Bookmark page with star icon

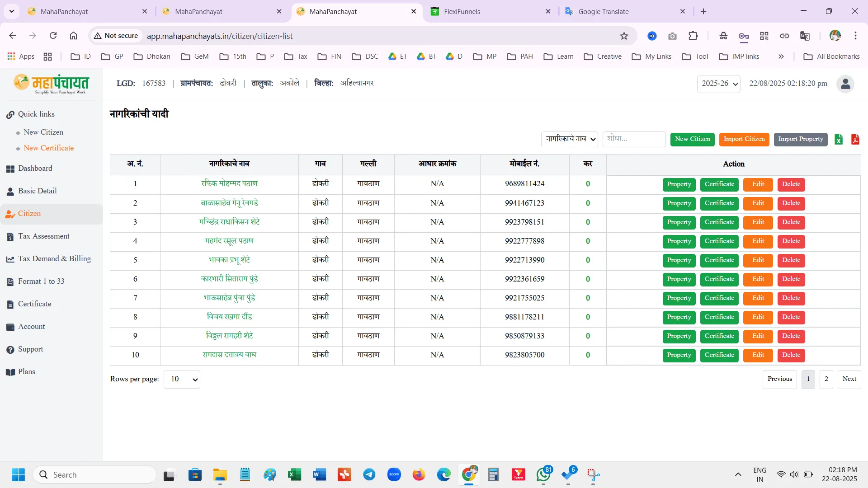[624, 36]
